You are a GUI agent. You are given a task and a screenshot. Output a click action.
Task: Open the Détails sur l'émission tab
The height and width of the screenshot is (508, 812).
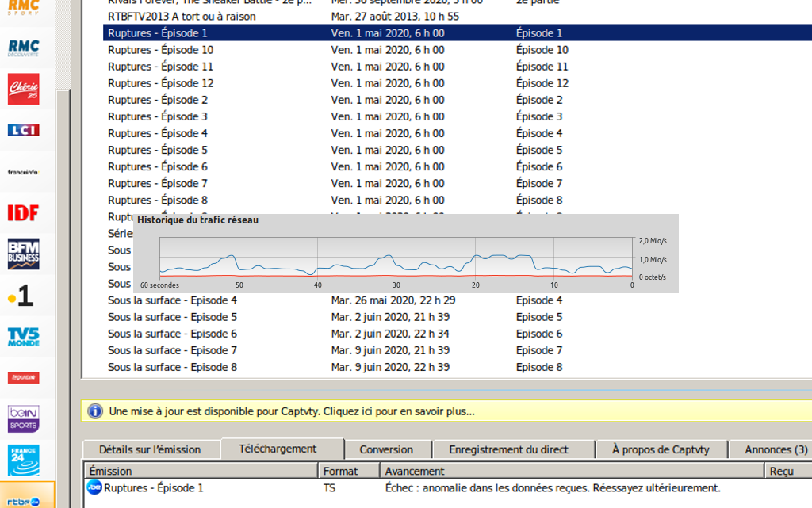coord(150,449)
